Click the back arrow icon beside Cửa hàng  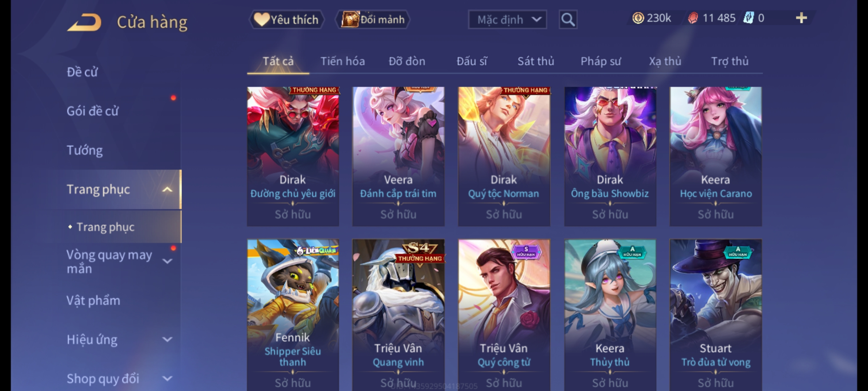(84, 22)
